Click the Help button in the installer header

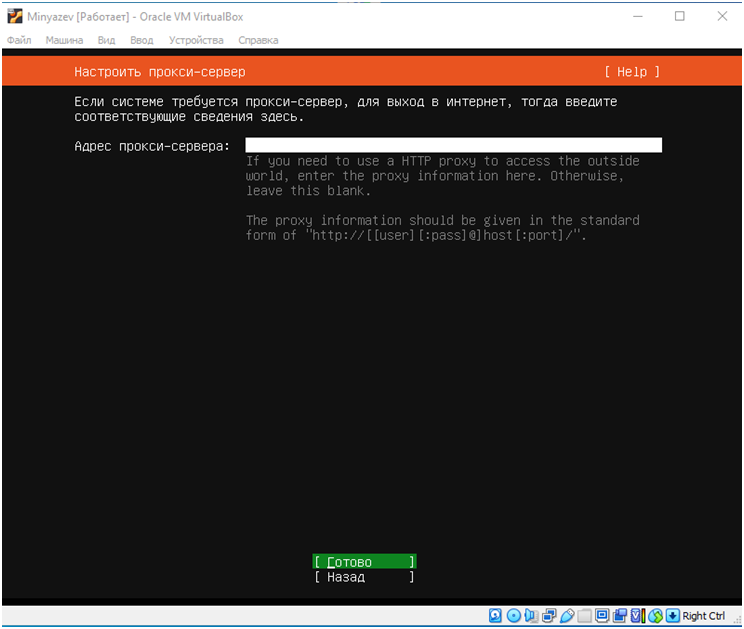[632, 72]
